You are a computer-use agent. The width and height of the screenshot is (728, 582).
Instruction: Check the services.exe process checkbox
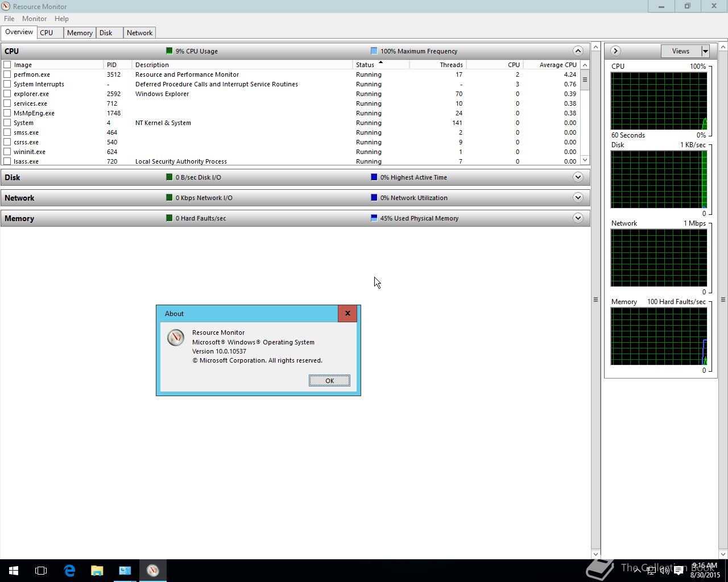pyautogui.click(x=7, y=103)
